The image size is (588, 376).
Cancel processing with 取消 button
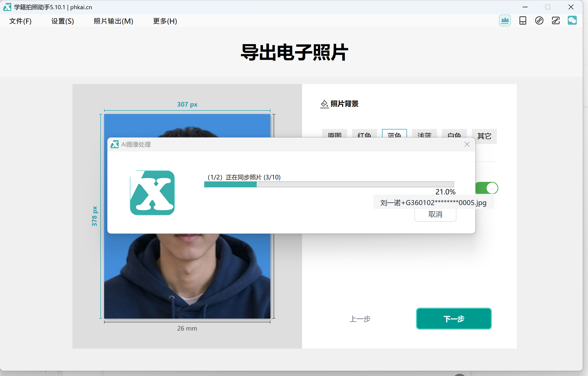point(435,215)
